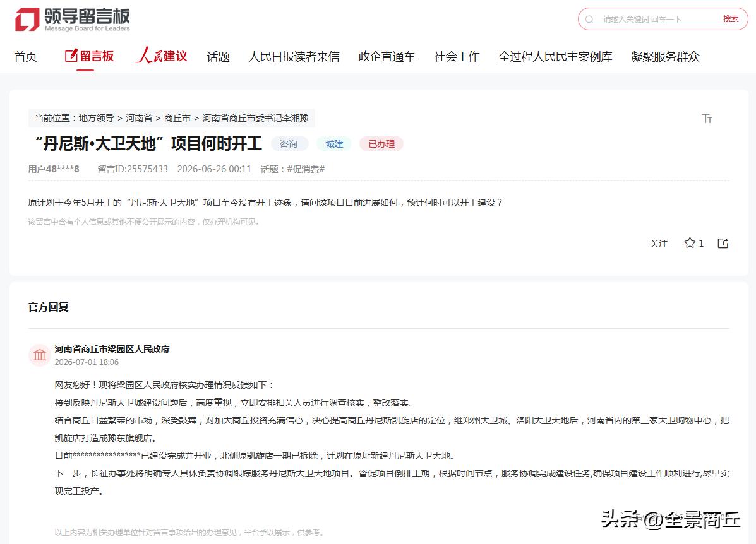
Task: Click the reply line starting 网友您好
Action: [164, 385]
